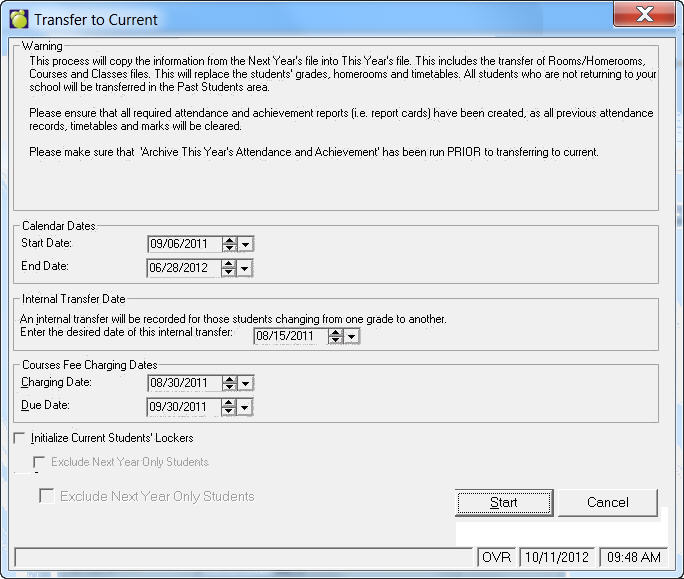The width and height of the screenshot is (684, 579).
Task: Select the Charging Date field 08/30/2011
Action: (182, 383)
